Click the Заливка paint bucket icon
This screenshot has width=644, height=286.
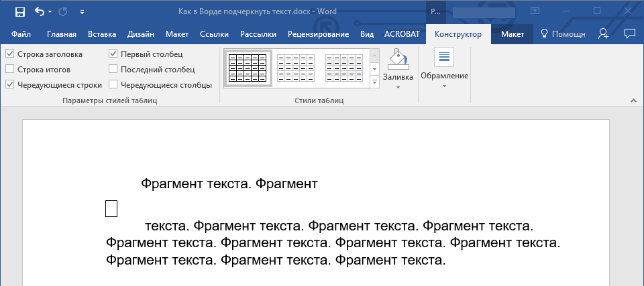[398, 59]
